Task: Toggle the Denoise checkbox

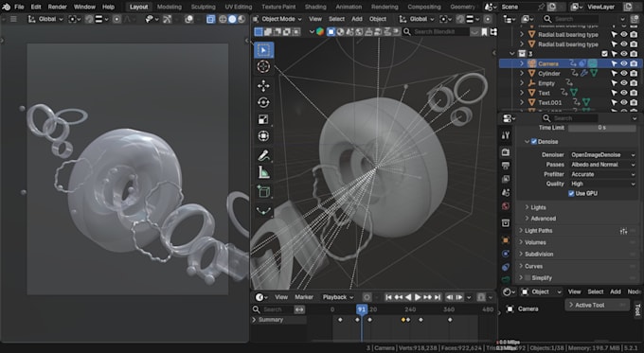Action: pos(534,142)
